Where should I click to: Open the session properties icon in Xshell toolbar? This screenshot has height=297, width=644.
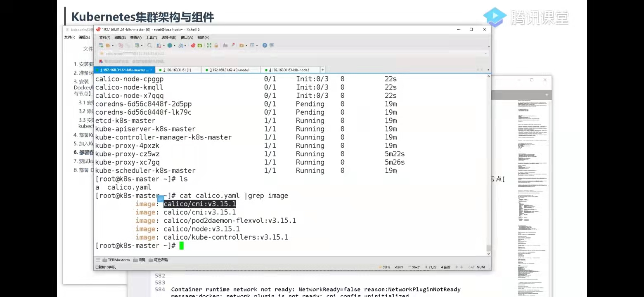click(137, 45)
